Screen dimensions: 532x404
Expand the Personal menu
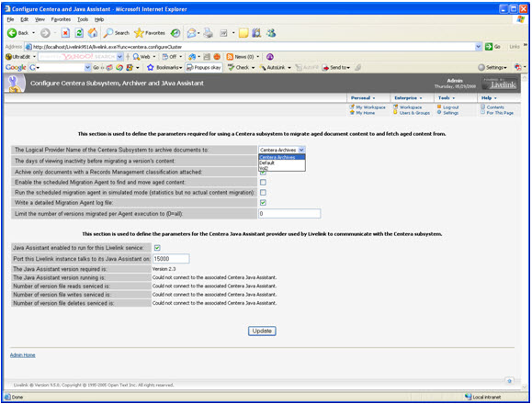pos(363,98)
